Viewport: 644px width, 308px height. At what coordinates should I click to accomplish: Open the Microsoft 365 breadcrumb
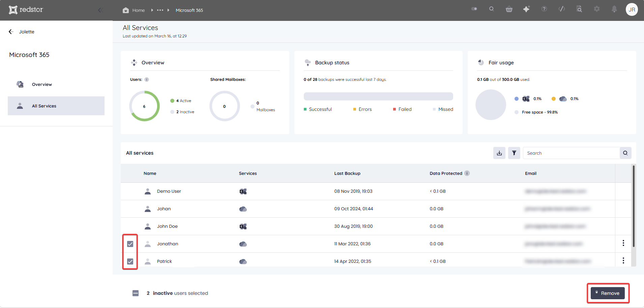coord(189,10)
